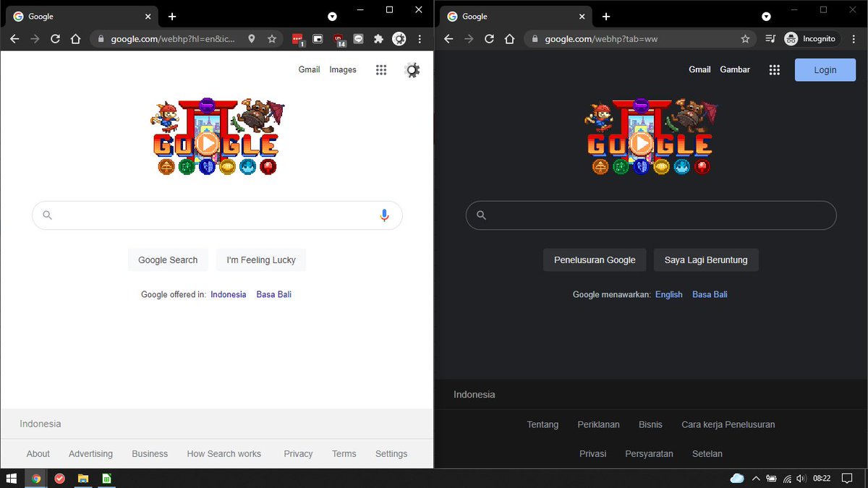
Task: Open Gambar link in incognito window
Action: 735,70
